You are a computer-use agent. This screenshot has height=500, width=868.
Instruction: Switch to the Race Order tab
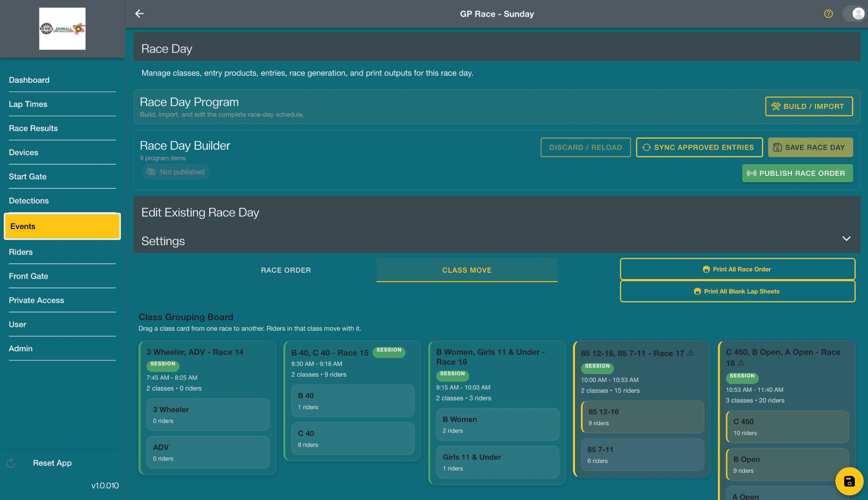click(286, 270)
